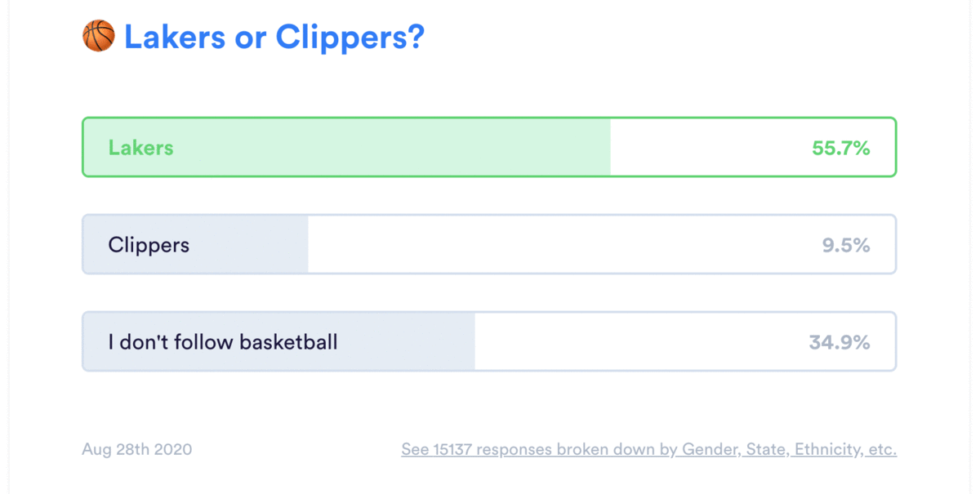Select the Lakers poll option

click(x=488, y=148)
